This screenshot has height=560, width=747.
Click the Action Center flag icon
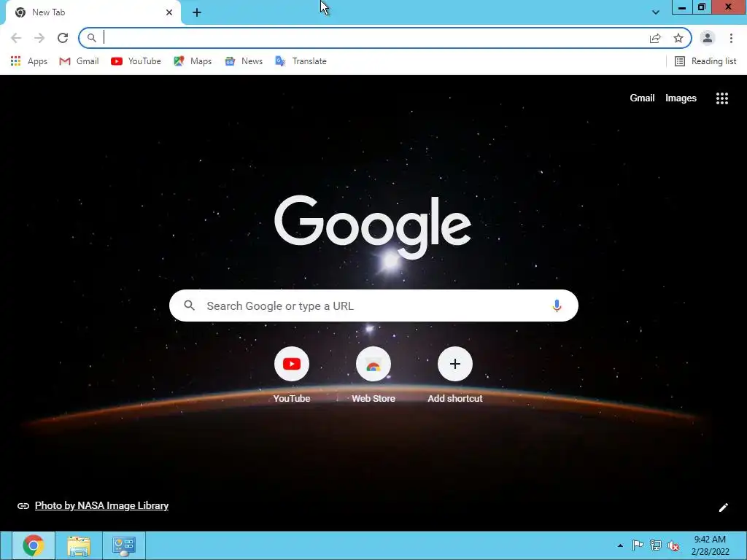(638, 545)
